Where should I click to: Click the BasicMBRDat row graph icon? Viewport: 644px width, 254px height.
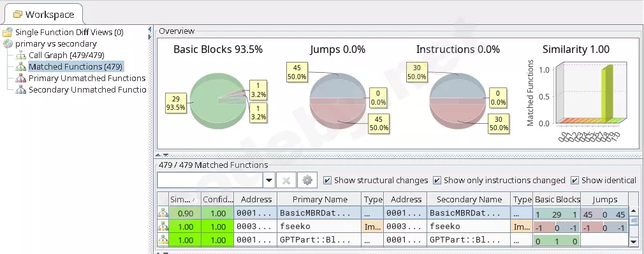tap(163, 213)
